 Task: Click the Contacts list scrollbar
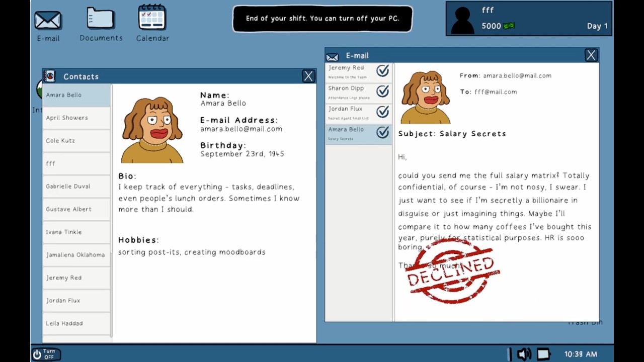[x=111, y=211]
